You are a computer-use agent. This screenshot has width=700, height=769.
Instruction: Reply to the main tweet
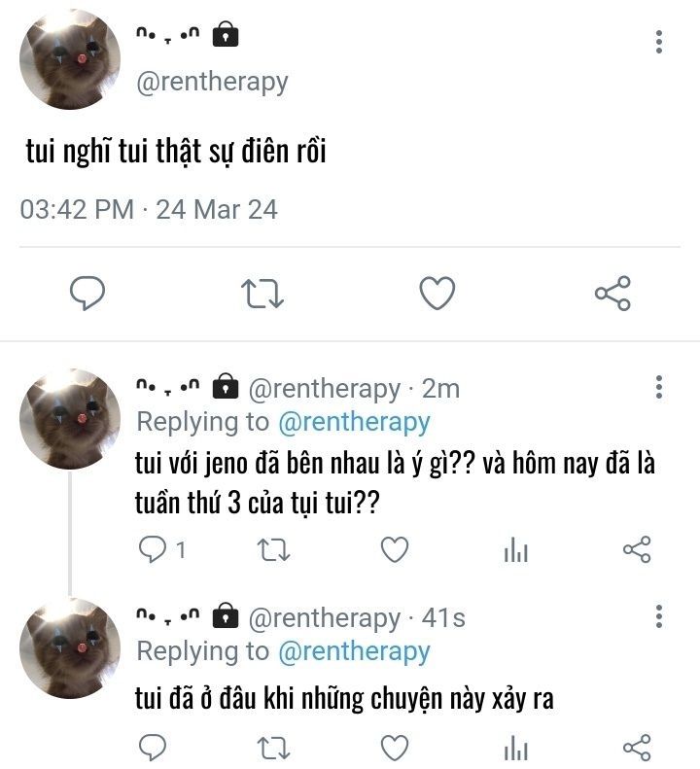87,293
